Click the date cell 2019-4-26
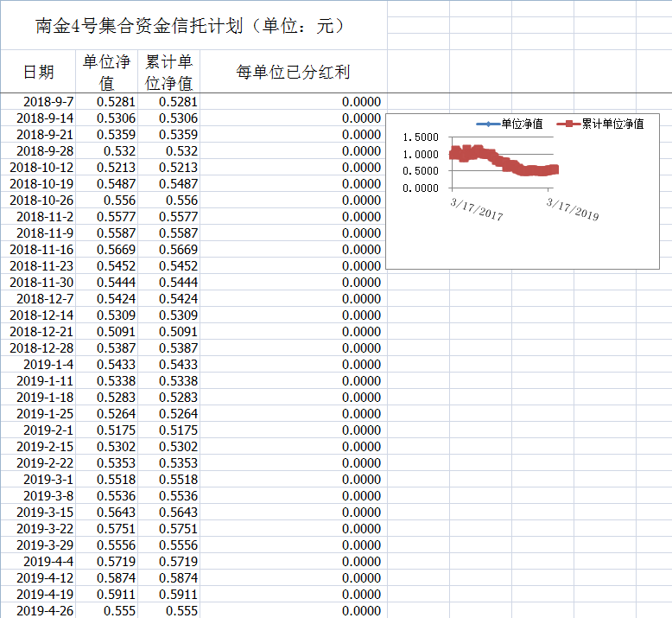The image size is (672, 618). click(x=38, y=610)
